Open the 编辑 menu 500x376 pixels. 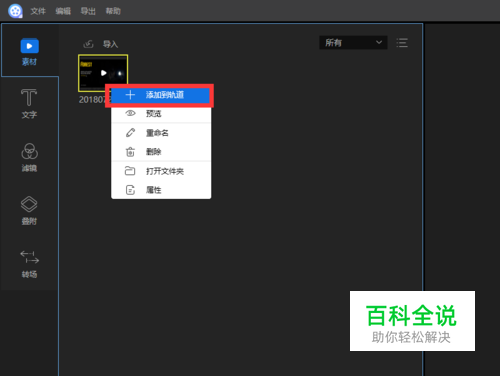pos(63,11)
